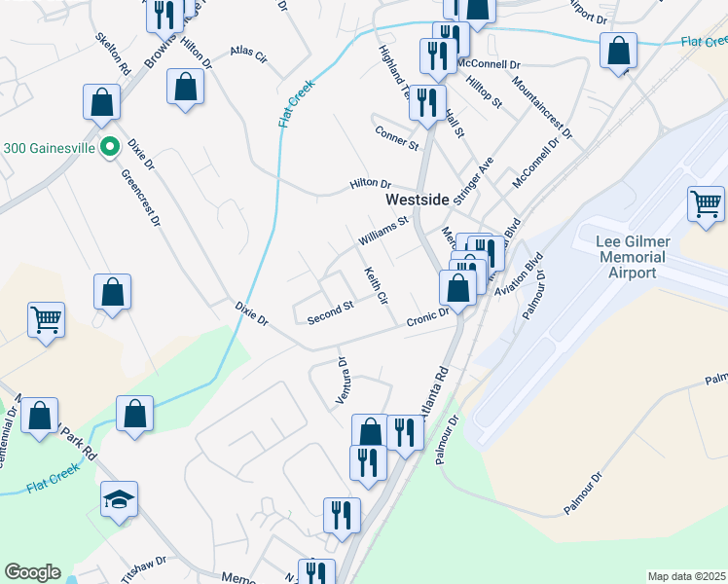Click the shopping bag marker at Cronic Dr
The image size is (728, 584).
point(457,292)
